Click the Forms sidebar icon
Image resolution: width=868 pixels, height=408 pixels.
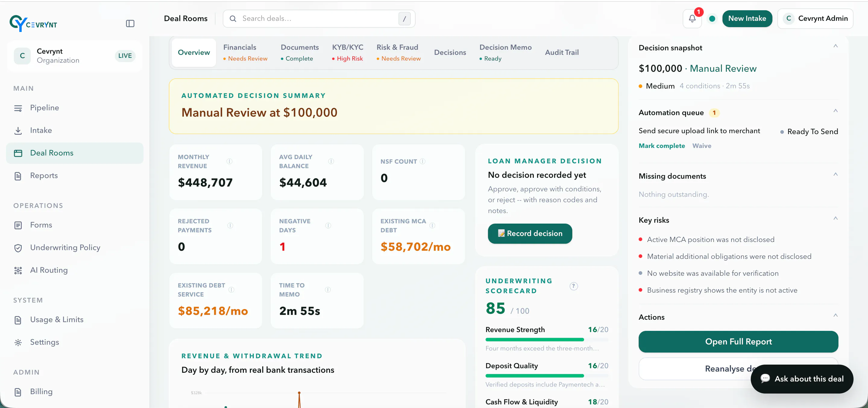click(x=18, y=225)
